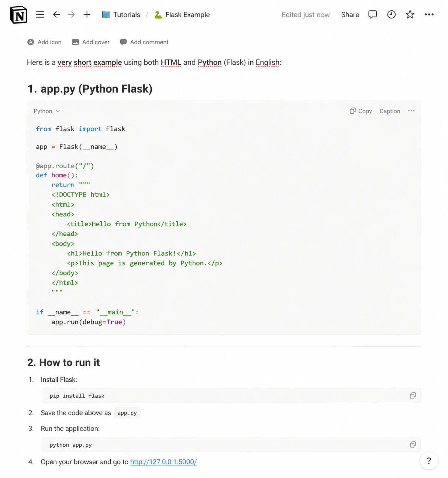
Task: Open the http://127.0.0.1:5000/ link
Action: (x=163, y=462)
